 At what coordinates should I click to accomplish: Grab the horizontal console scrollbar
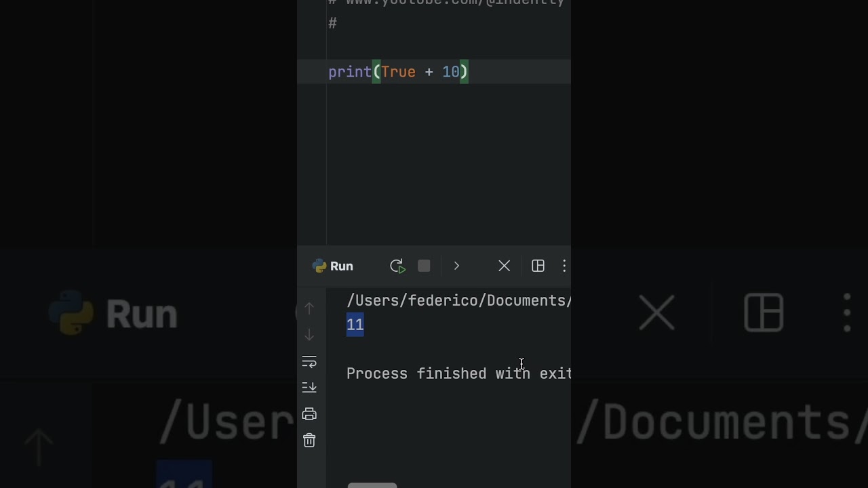pos(372,485)
